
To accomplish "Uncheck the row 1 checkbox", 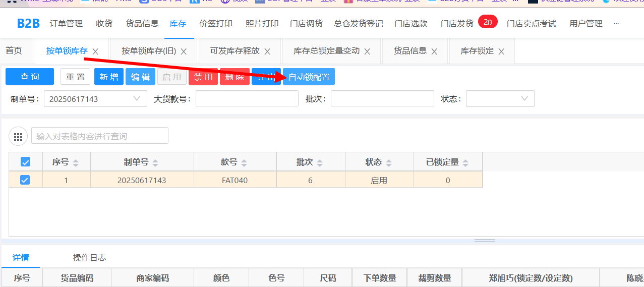I will 25,180.
